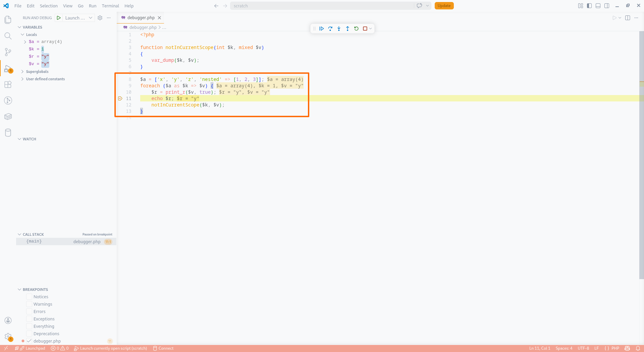Open the notifications bell in status bar
Image resolution: width=644 pixels, height=352 pixels.
point(638,348)
